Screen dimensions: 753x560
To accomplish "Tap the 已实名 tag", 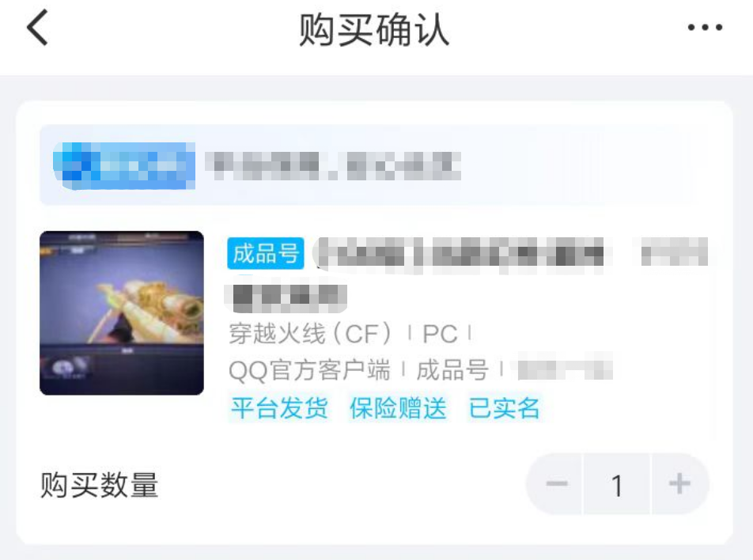I will [x=505, y=408].
